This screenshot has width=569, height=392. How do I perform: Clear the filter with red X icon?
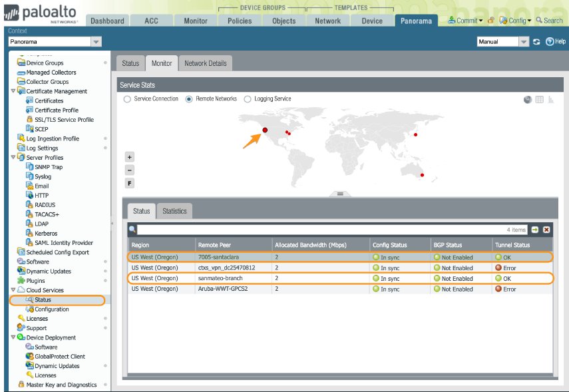[x=546, y=230]
